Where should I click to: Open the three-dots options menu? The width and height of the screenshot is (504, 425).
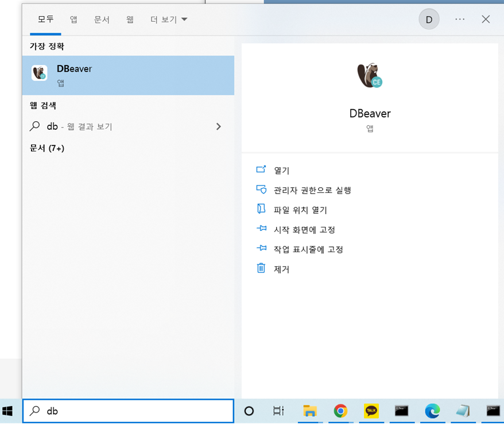(460, 20)
